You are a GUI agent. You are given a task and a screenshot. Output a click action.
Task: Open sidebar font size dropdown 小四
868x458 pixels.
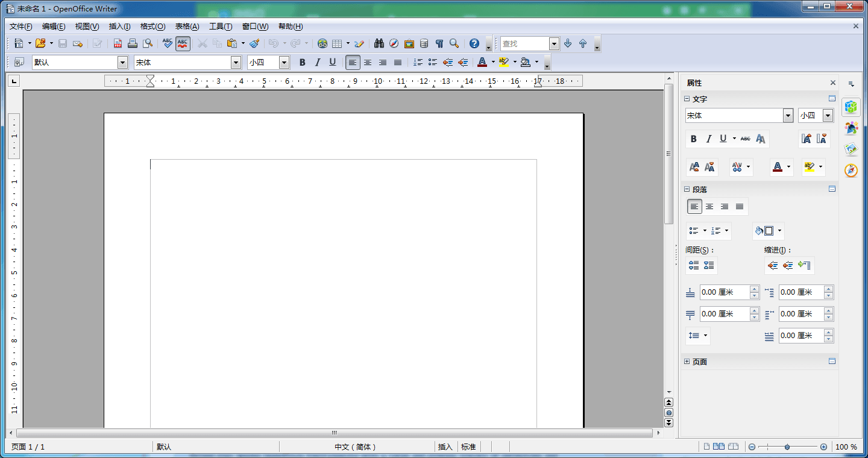828,116
